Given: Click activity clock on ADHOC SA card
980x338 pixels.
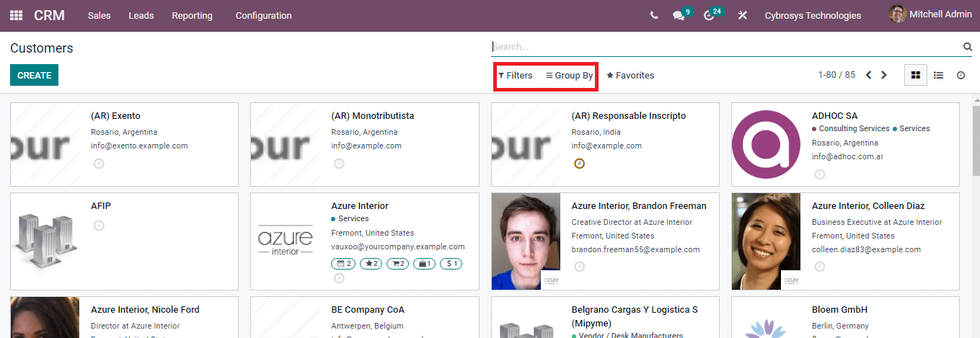Looking at the screenshot, I should click(820, 174).
